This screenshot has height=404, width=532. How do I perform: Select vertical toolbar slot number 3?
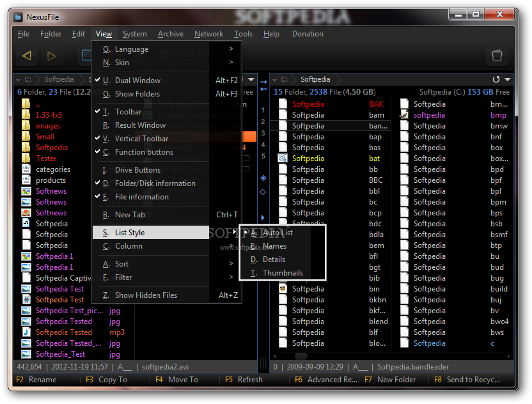click(x=263, y=133)
